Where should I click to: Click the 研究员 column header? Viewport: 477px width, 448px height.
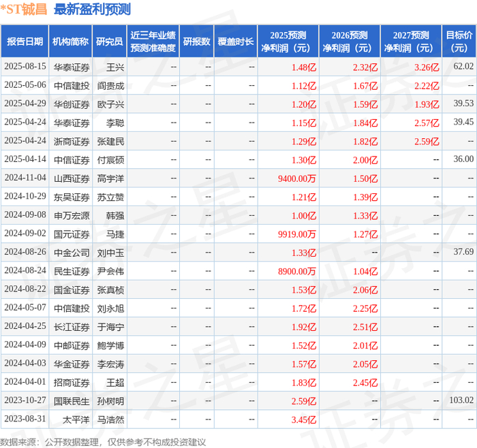coord(110,42)
